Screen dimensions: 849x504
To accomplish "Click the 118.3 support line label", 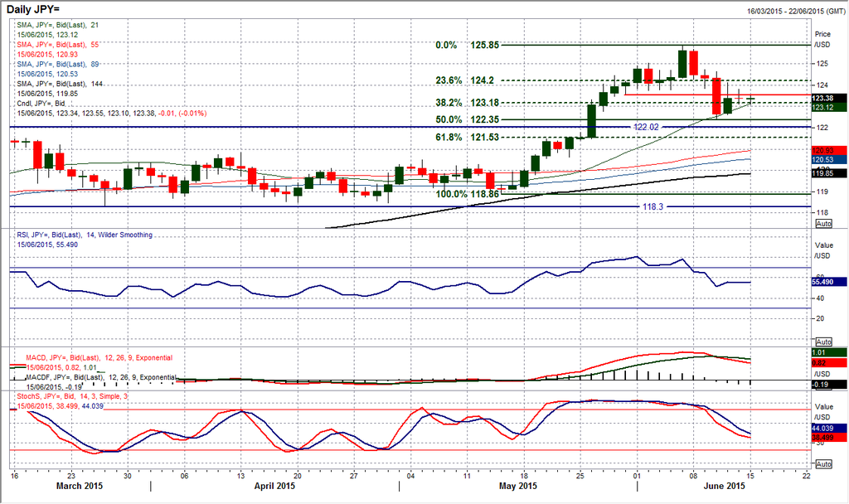I will (x=656, y=206).
